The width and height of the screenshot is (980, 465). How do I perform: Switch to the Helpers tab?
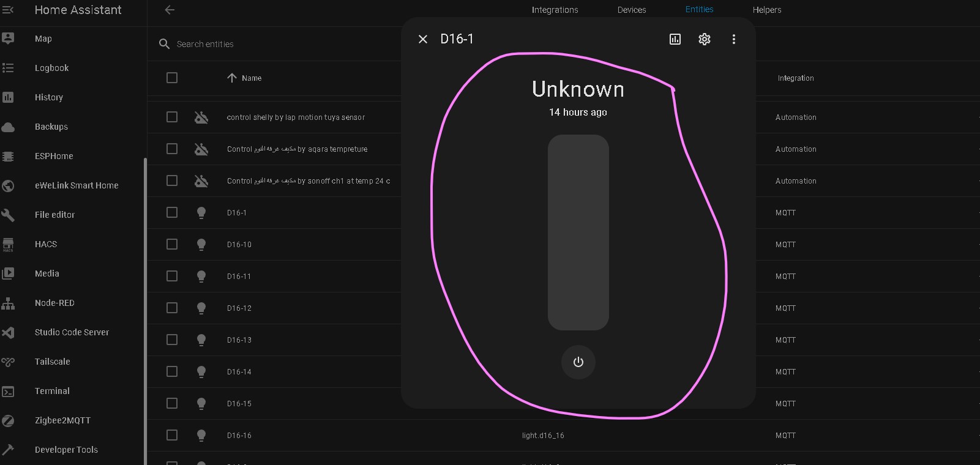[x=766, y=10]
